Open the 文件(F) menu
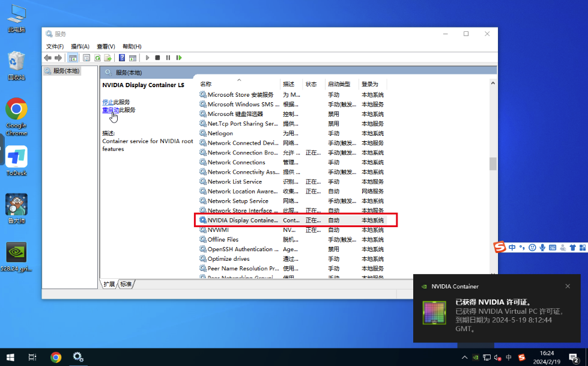Image resolution: width=588 pixels, height=366 pixels. point(55,46)
